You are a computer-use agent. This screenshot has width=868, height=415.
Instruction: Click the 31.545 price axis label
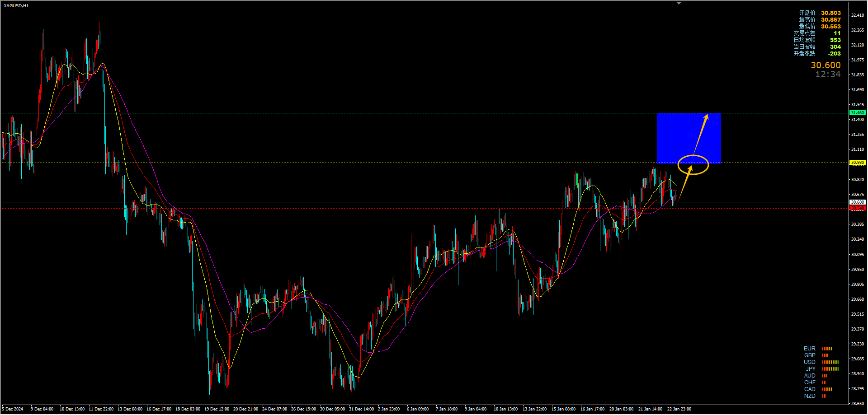pos(858,105)
